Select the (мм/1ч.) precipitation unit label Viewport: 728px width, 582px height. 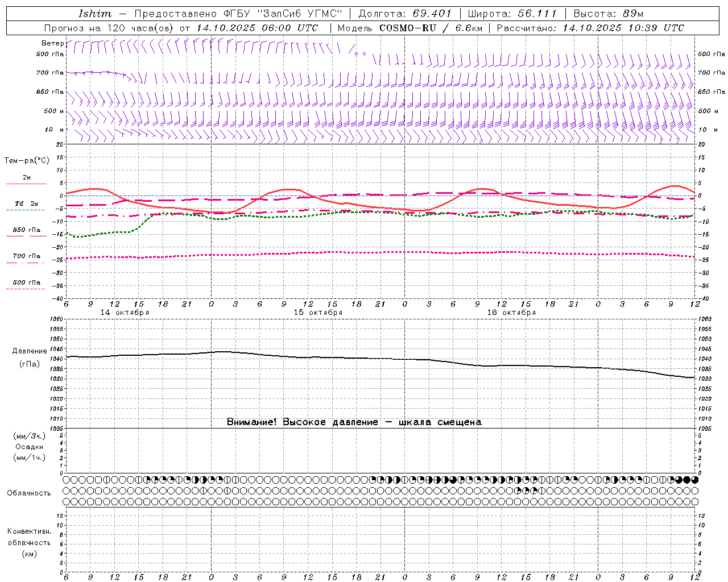tap(30, 458)
